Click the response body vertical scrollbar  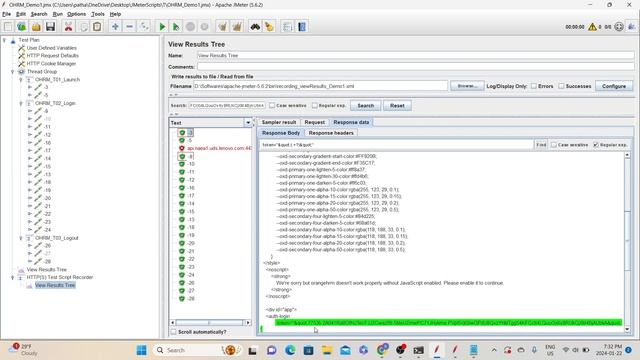click(627, 243)
